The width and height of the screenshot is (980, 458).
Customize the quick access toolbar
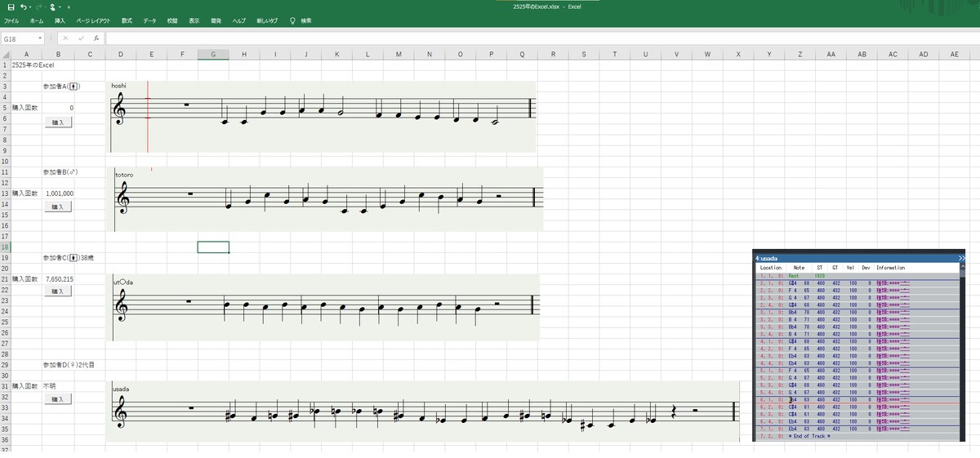[x=69, y=7]
